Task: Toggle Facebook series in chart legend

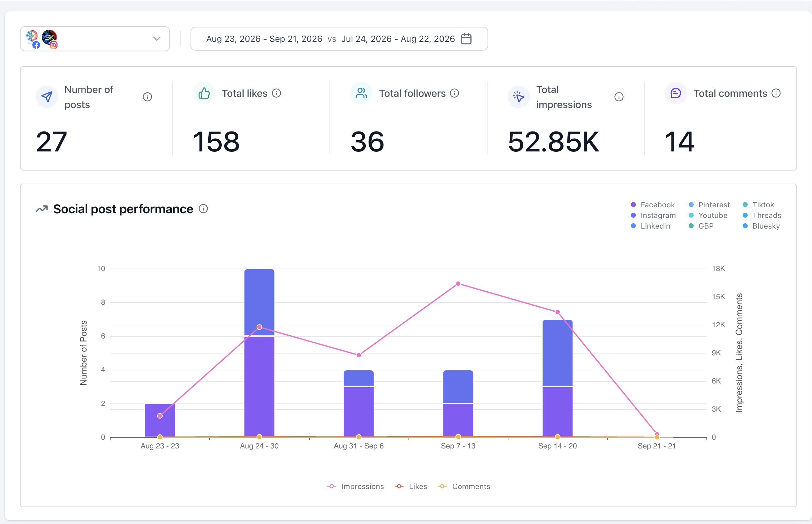Action: (652, 205)
